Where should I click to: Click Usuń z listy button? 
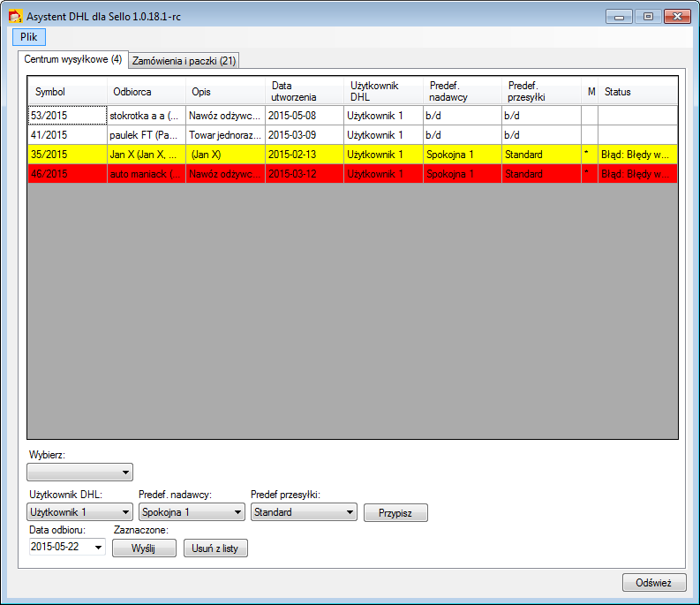[x=215, y=548]
